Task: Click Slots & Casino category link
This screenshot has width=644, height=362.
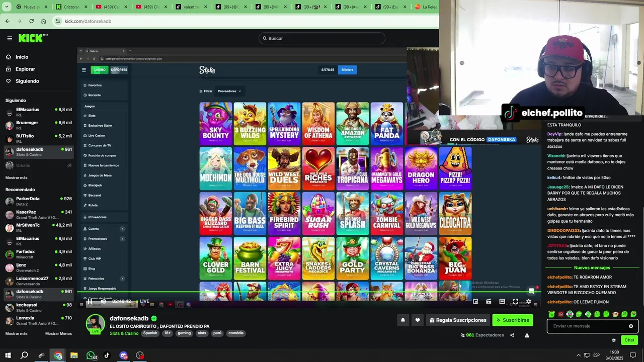Action: coord(124,333)
